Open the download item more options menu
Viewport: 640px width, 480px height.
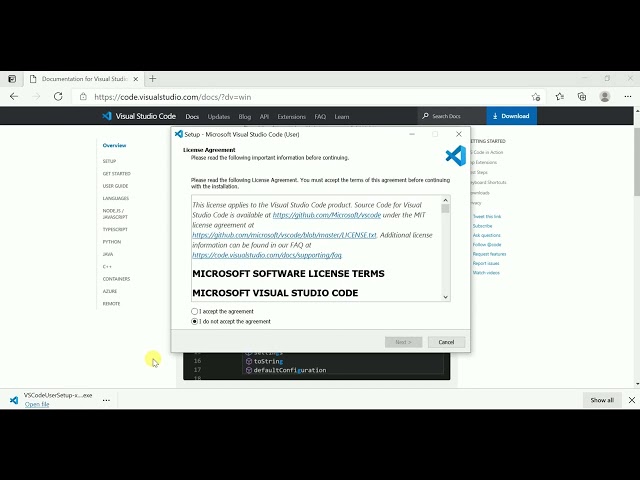point(106,400)
